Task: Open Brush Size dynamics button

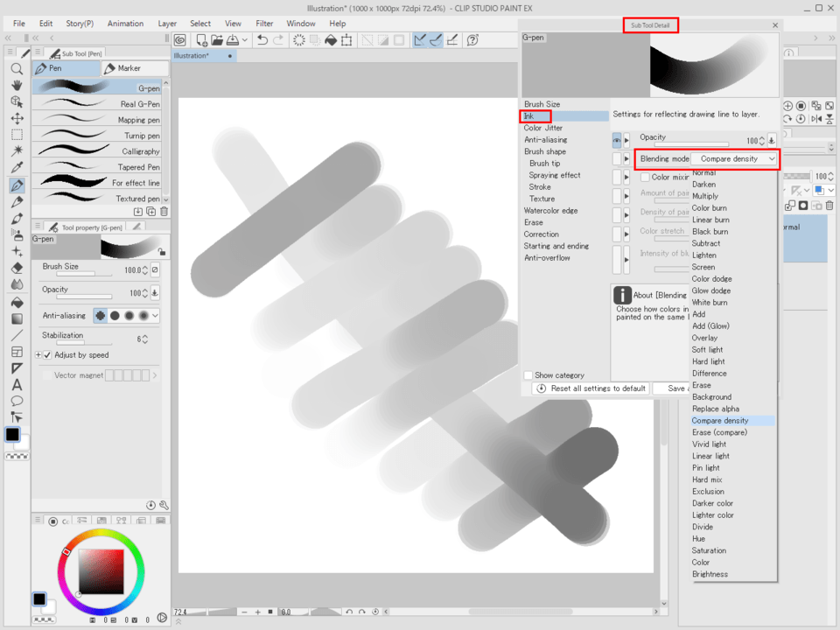Action: pyautogui.click(x=155, y=270)
